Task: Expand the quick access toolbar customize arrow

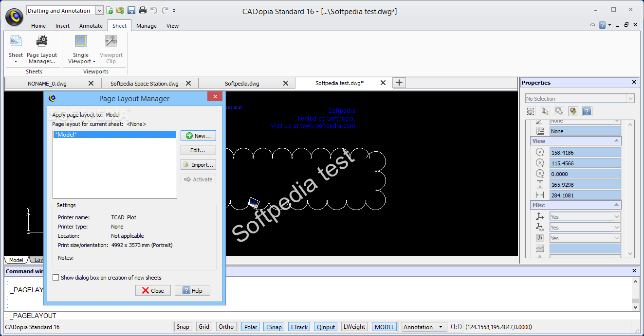Action: pos(174,11)
